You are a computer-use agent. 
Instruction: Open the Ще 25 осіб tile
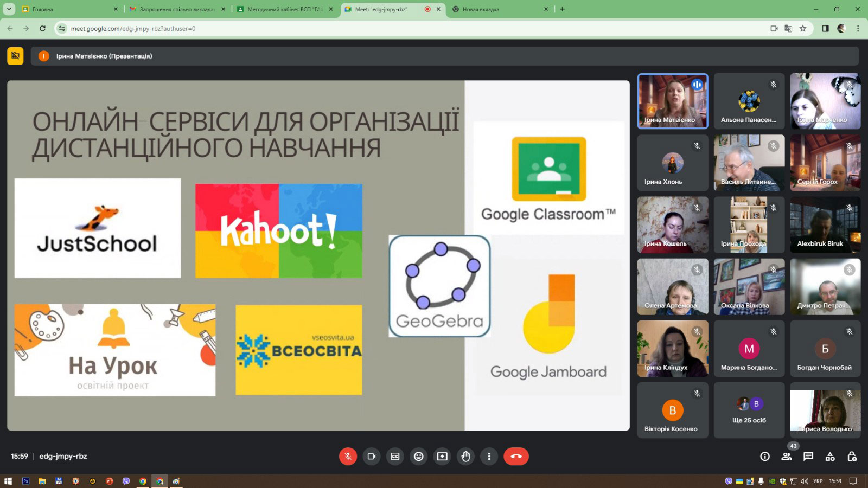click(x=749, y=410)
